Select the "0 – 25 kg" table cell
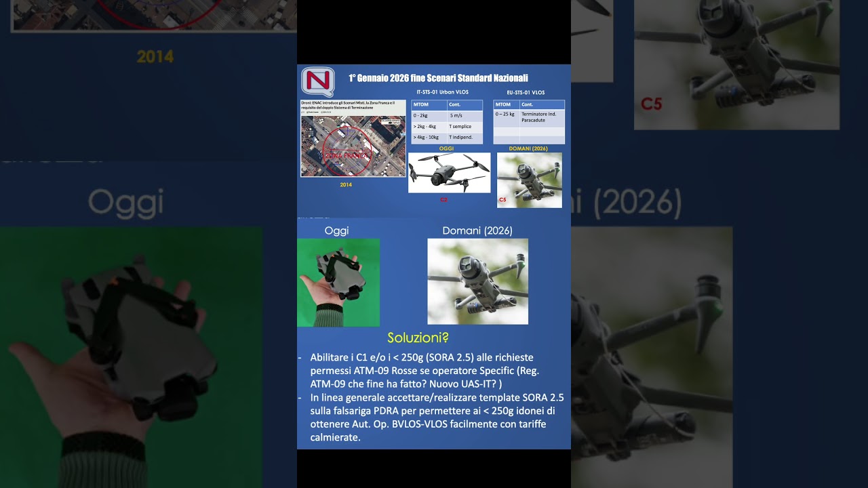 (507, 117)
